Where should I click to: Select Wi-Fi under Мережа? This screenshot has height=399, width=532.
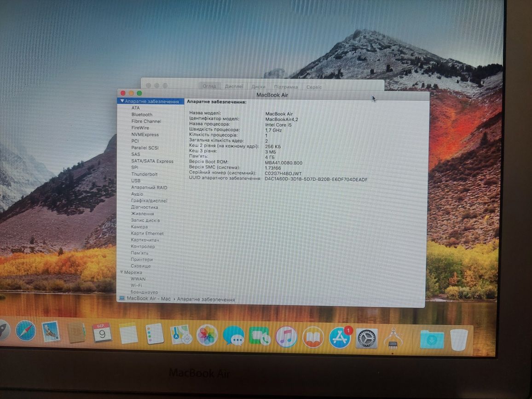(x=136, y=285)
